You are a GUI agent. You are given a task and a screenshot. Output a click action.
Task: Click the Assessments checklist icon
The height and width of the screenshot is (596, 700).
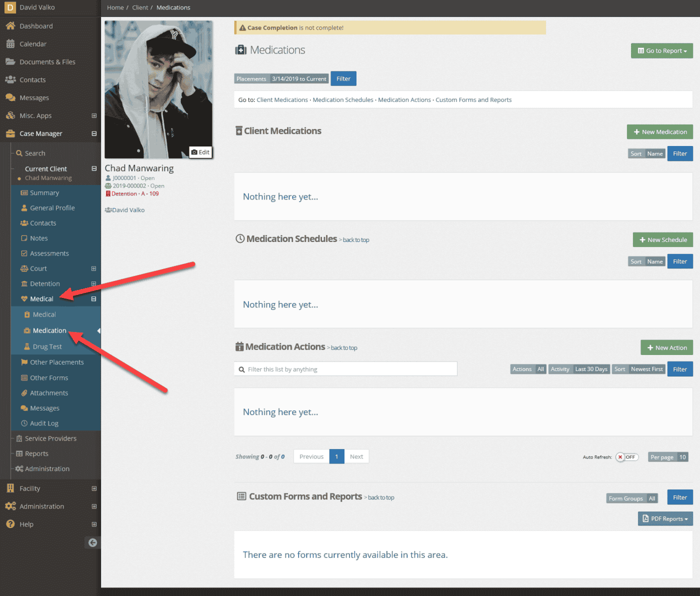24,253
